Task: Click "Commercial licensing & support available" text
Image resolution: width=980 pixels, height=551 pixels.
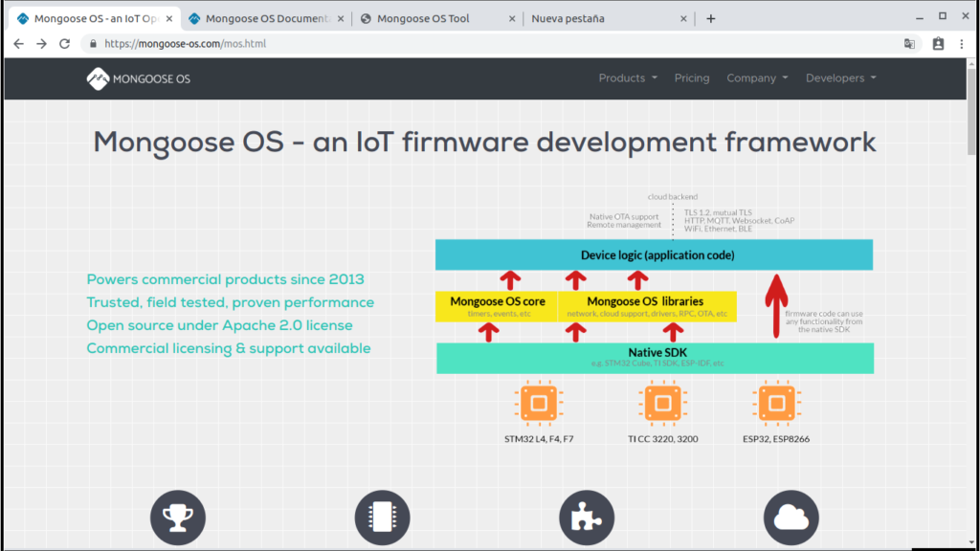Action: [x=228, y=348]
